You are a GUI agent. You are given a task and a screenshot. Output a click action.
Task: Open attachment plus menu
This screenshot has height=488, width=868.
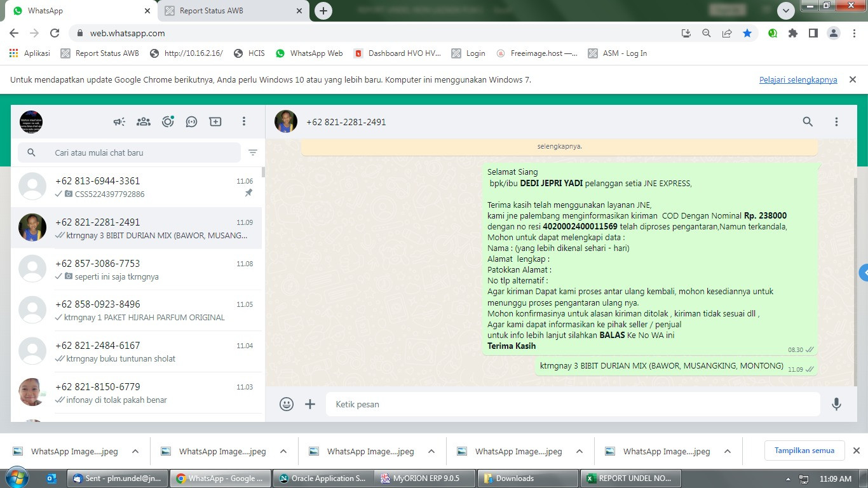pyautogui.click(x=310, y=404)
